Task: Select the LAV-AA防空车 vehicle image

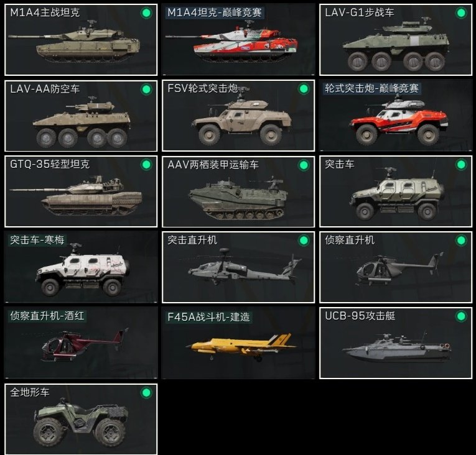Action: click(x=82, y=122)
